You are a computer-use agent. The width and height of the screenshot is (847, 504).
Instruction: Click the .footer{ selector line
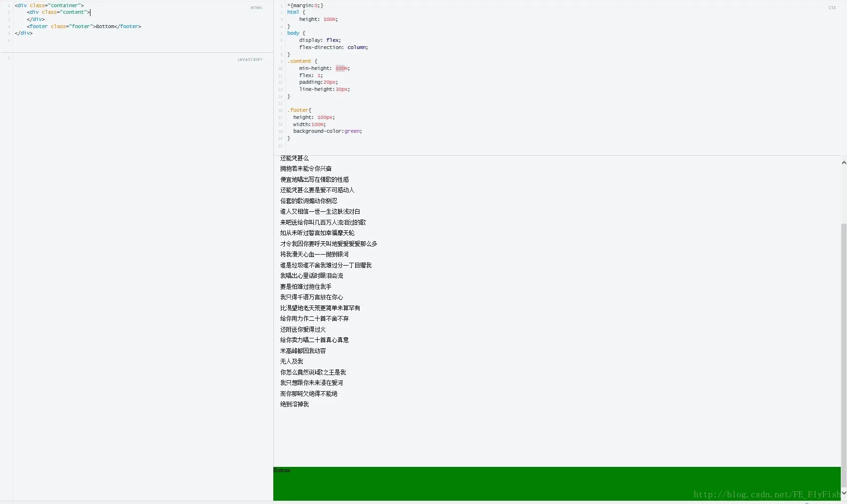tap(299, 110)
